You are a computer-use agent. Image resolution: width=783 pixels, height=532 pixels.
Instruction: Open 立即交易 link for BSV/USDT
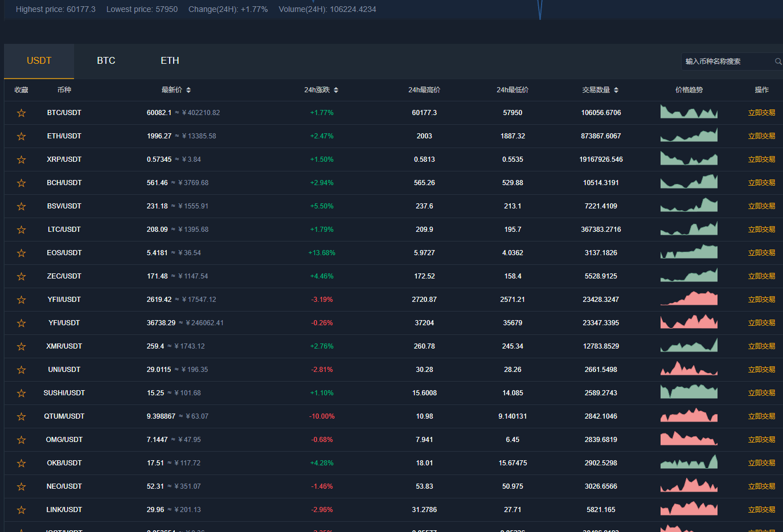761,206
